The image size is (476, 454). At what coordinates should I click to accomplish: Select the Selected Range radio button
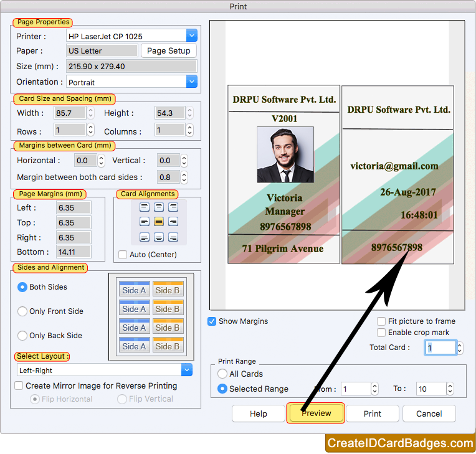click(222, 389)
